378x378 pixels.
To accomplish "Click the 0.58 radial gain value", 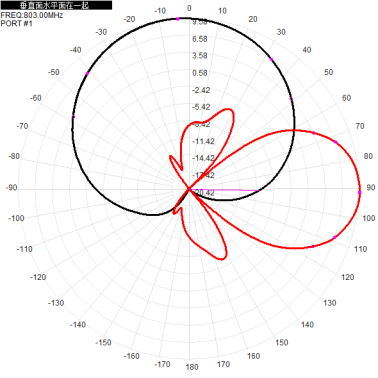I will coord(199,73).
